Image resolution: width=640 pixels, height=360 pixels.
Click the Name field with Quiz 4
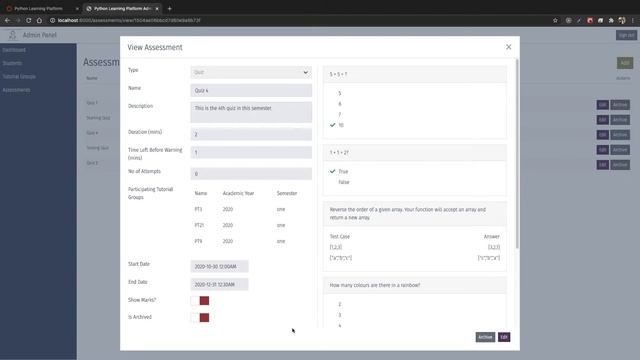pyautogui.click(x=251, y=90)
